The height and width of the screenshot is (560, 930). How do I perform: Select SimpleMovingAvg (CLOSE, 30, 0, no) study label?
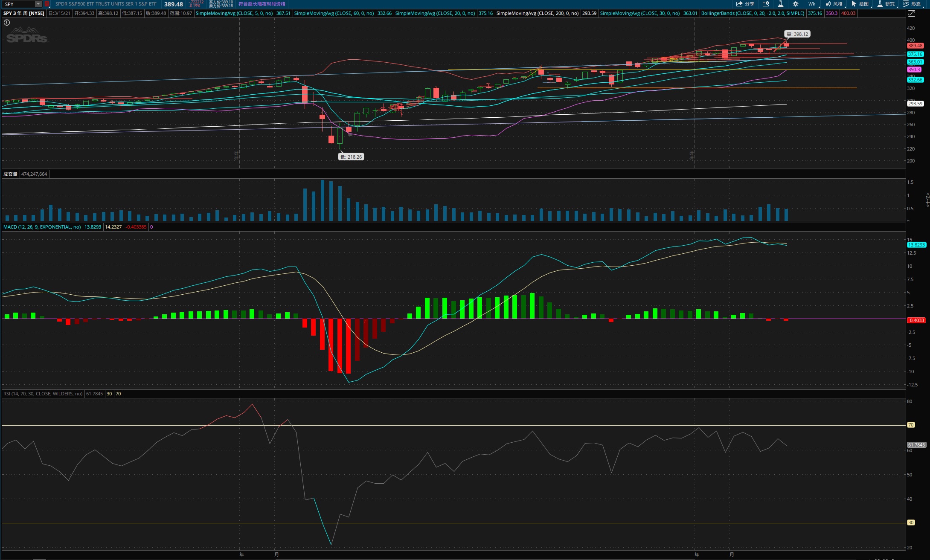coord(640,13)
